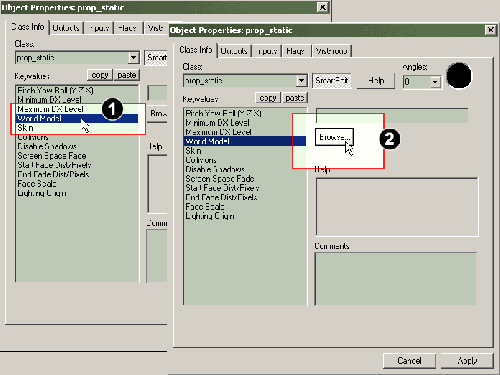The width and height of the screenshot is (500, 375).
Task: Select Disable Shadows in front window list
Action: pyautogui.click(x=245, y=169)
